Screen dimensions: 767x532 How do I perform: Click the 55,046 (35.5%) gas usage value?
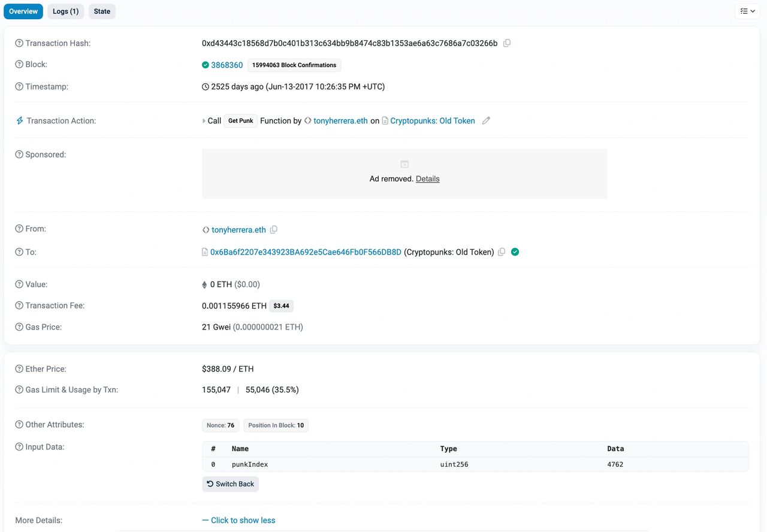click(x=272, y=390)
